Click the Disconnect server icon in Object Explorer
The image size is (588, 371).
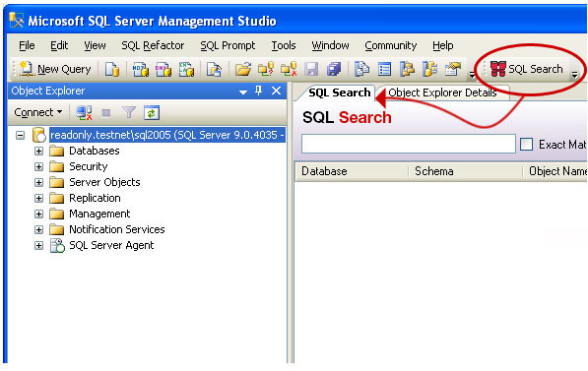click(84, 112)
